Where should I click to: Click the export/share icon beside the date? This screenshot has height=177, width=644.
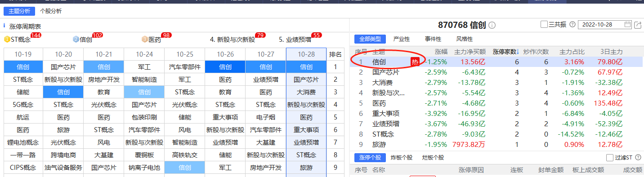[637, 25]
